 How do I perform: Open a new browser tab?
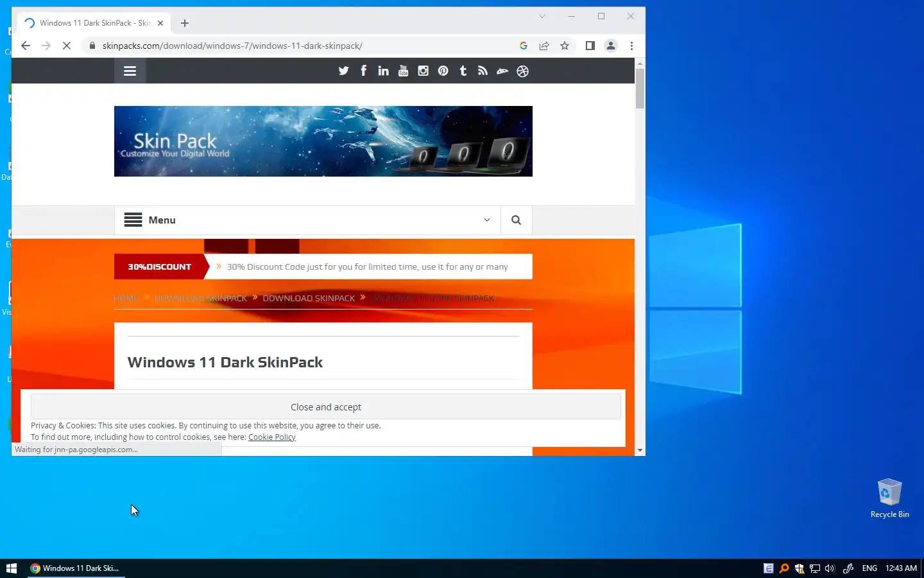(185, 23)
